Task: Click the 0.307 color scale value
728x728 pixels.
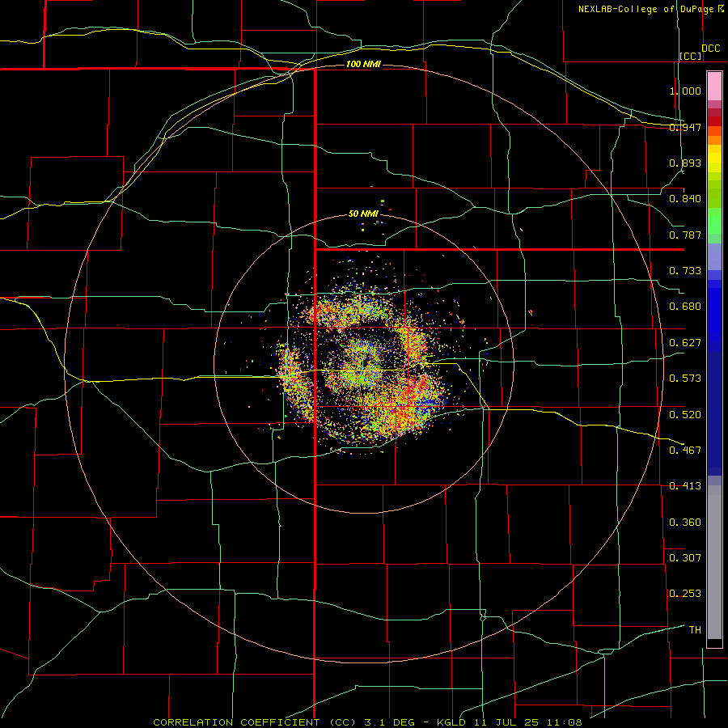Action: coord(685,558)
